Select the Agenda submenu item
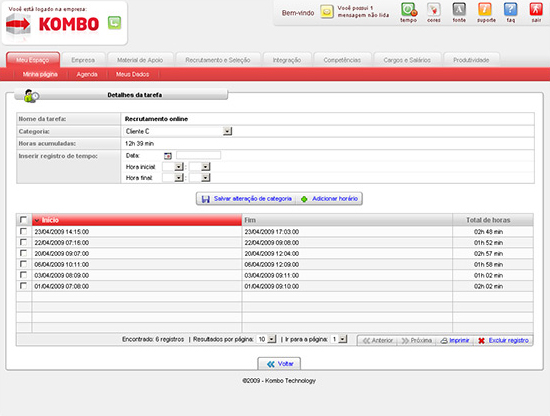Viewport: 550px width, 416px height. (87, 74)
